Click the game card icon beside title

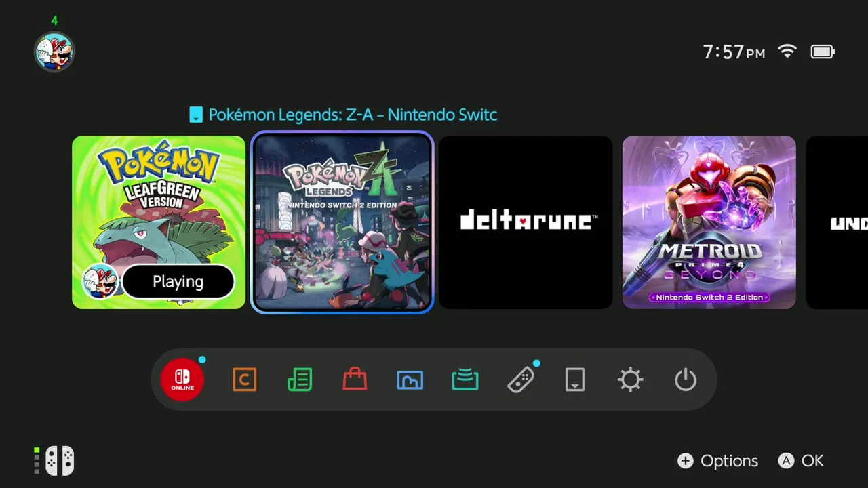pos(196,115)
